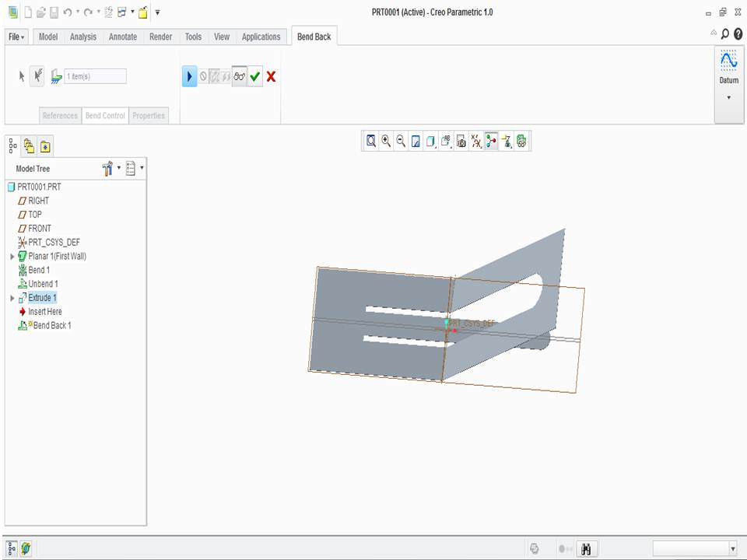This screenshot has height=560, width=747.
Task: Cancel the feature with red X
Action: coord(271,76)
